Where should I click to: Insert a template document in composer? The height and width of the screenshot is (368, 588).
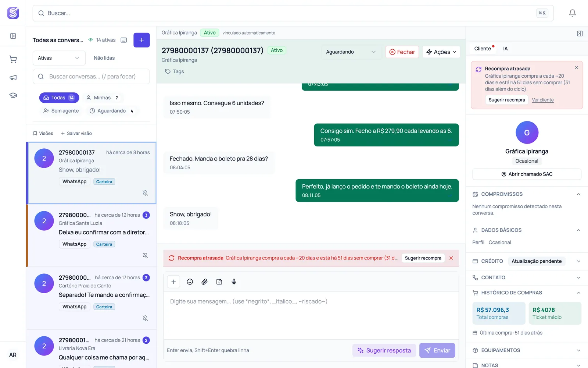[x=219, y=282]
